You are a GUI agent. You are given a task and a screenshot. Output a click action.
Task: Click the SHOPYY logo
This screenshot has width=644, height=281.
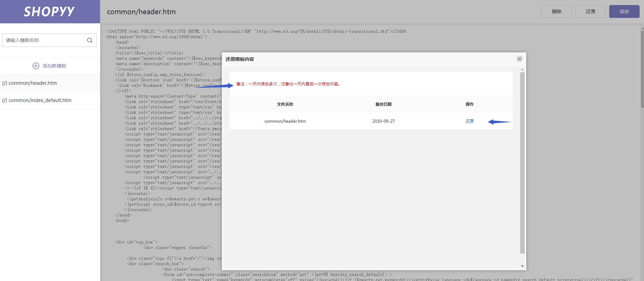(x=49, y=11)
